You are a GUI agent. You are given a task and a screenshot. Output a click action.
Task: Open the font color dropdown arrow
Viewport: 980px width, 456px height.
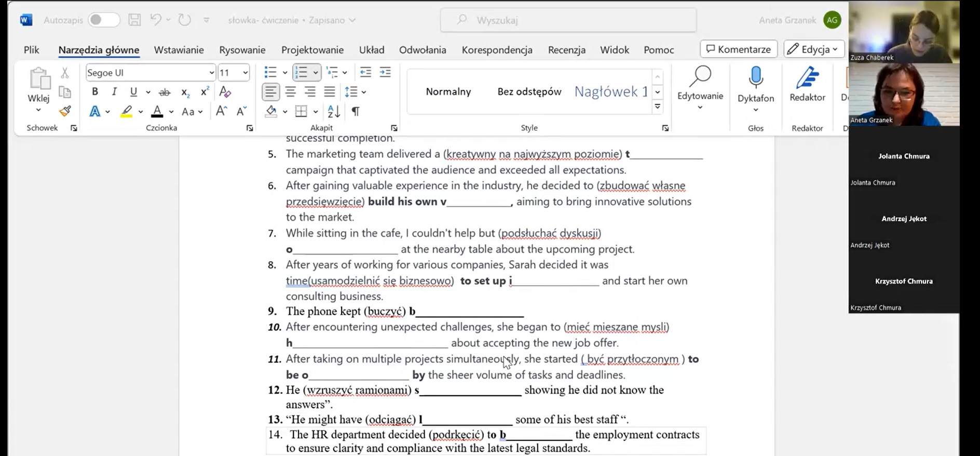(171, 112)
